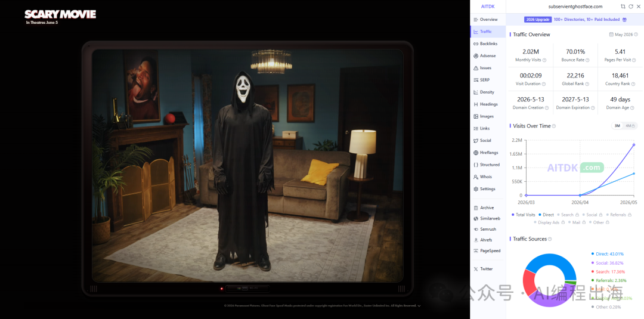The height and width of the screenshot is (319, 644).
Task: Click the help icon beside Country Rank
Action: tap(634, 83)
